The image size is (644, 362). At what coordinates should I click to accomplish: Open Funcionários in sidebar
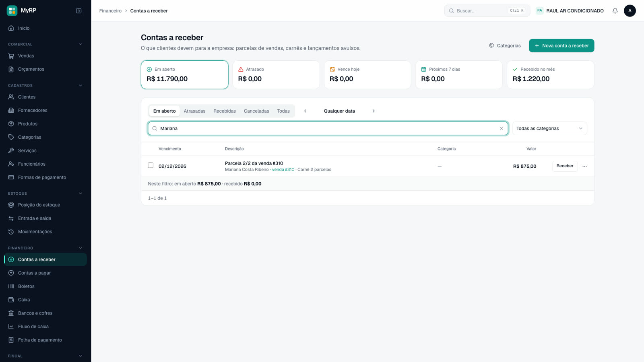(45, 164)
